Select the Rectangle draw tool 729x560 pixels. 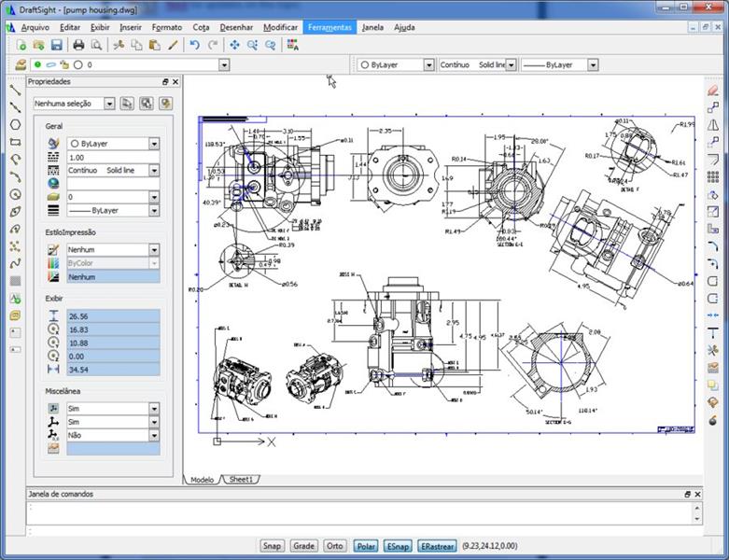click(x=15, y=142)
